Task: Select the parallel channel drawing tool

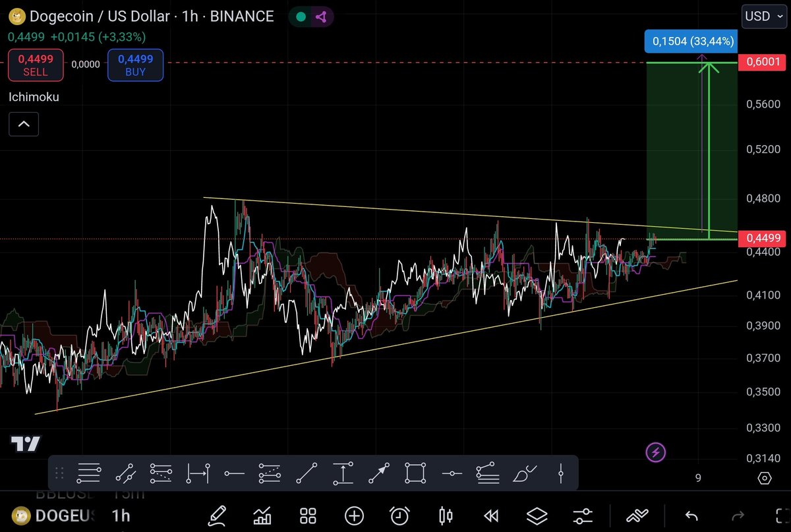Action: [x=125, y=473]
